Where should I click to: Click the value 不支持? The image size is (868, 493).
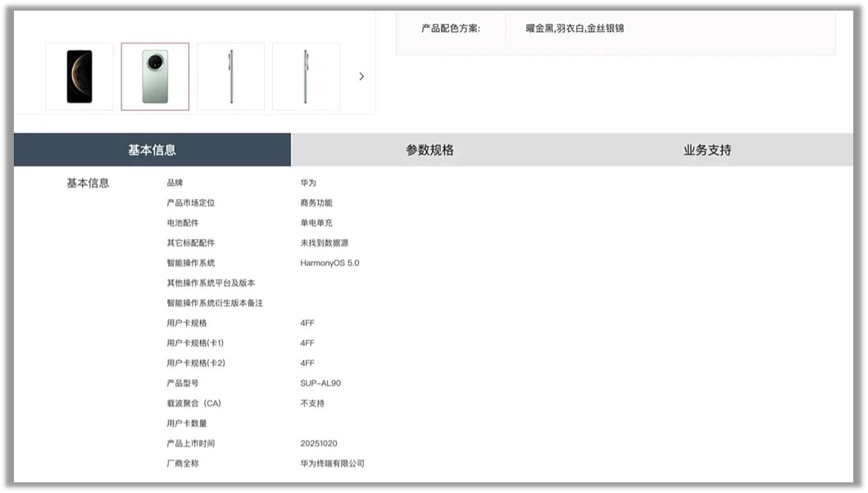312,403
